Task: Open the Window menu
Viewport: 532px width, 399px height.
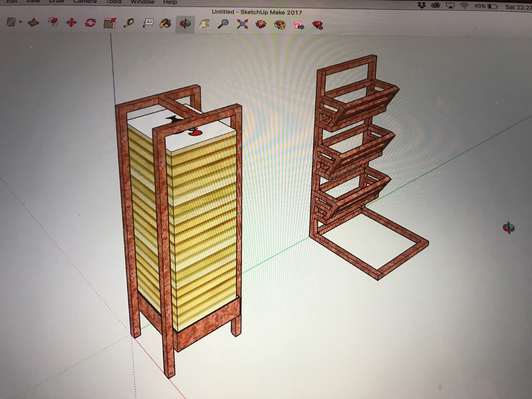Action: [142, 2]
